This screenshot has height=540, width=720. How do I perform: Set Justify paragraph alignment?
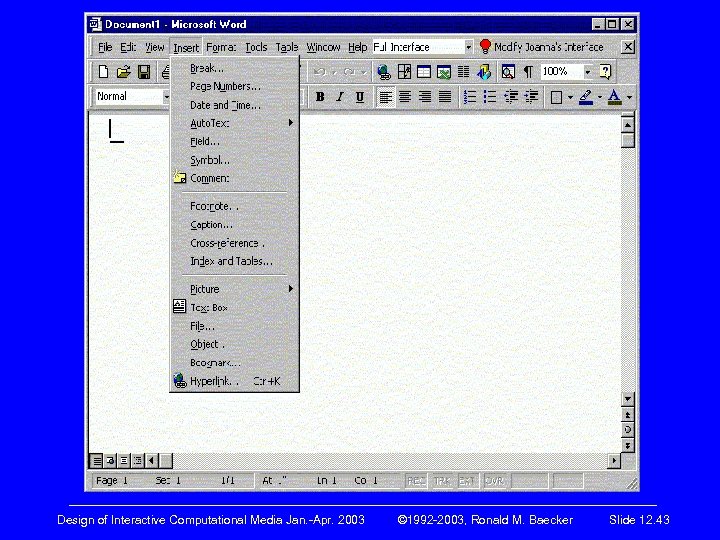point(445,97)
